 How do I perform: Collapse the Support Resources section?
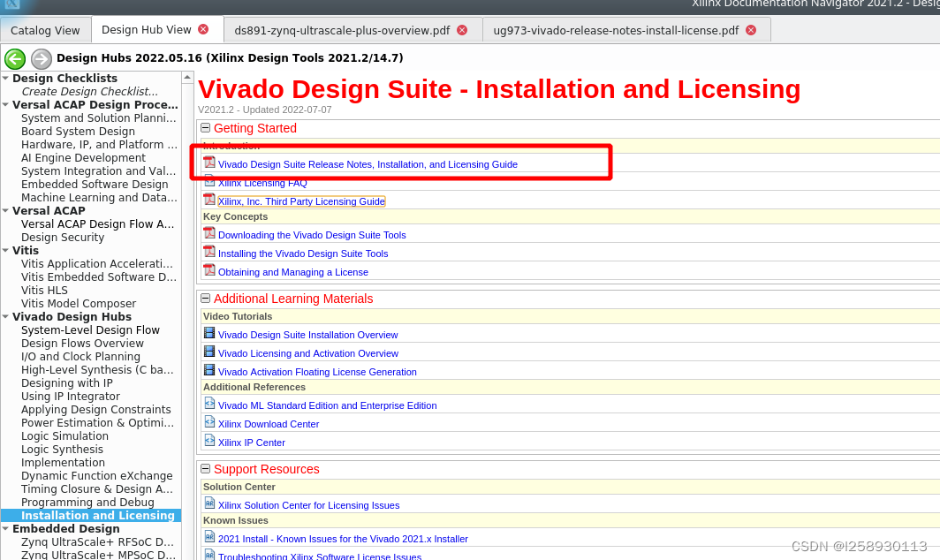(x=205, y=468)
